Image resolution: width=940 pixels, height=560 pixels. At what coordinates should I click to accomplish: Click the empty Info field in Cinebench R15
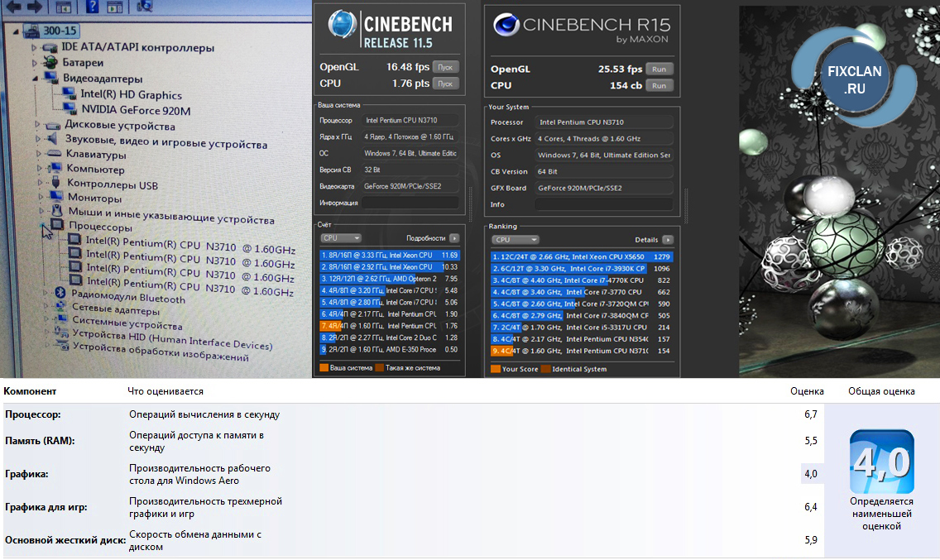(604, 204)
